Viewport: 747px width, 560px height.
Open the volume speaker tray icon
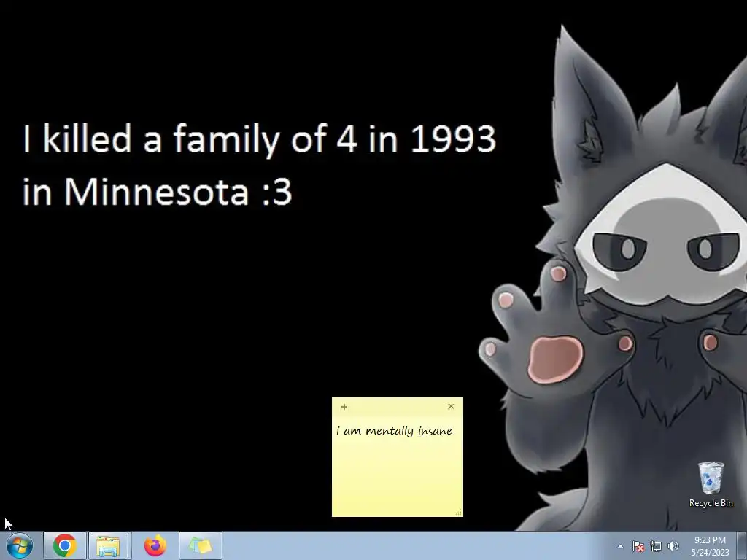click(673, 546)
